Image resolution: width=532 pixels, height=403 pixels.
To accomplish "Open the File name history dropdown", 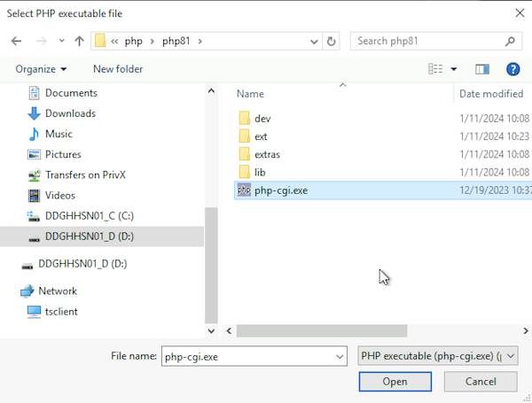I will (x=338, y=356).
